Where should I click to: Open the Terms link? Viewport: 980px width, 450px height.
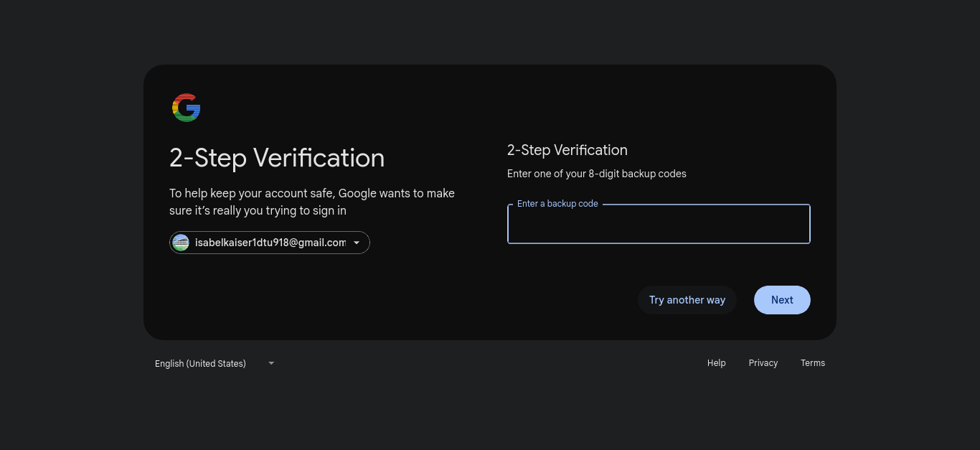(x=812, y=363)
